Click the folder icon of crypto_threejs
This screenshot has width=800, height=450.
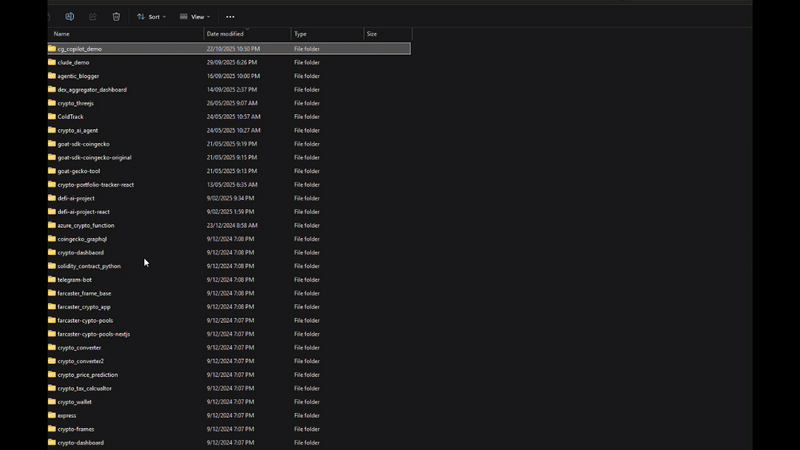(52, 103)
